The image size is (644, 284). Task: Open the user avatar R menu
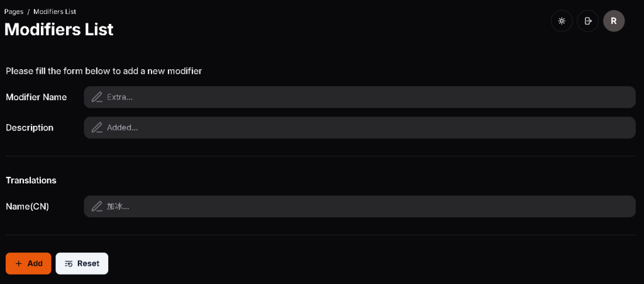(614, 21)
